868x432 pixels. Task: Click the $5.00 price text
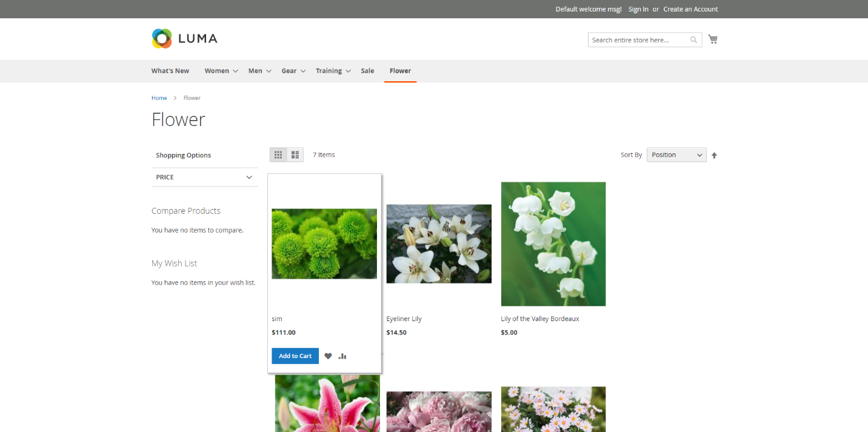[x=509, y=333]
